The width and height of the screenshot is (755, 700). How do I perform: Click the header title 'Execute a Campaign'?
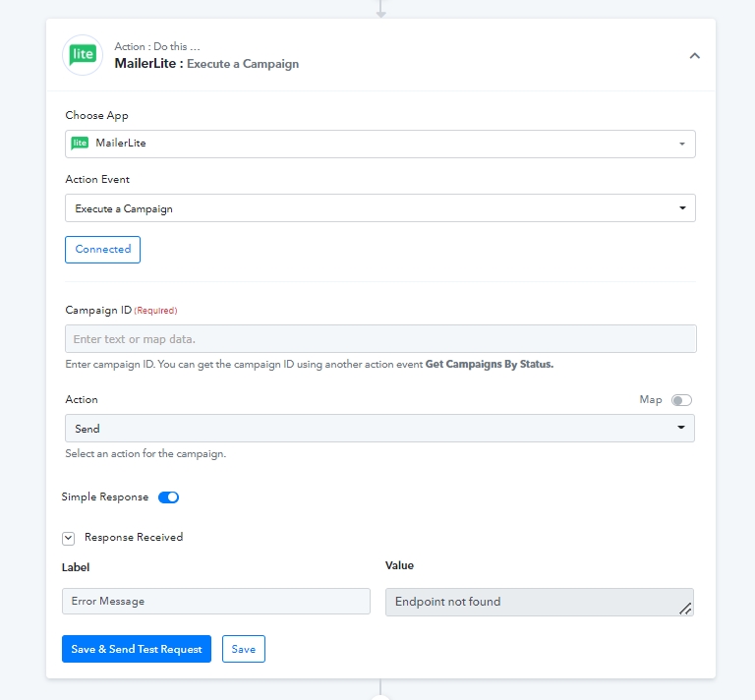[x=243, y=64]
